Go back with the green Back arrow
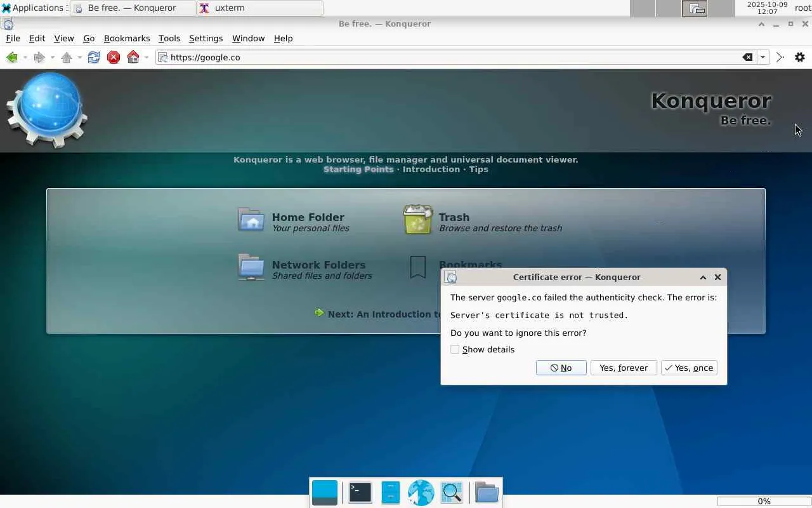812x508 pixels. tap(11, 57)
